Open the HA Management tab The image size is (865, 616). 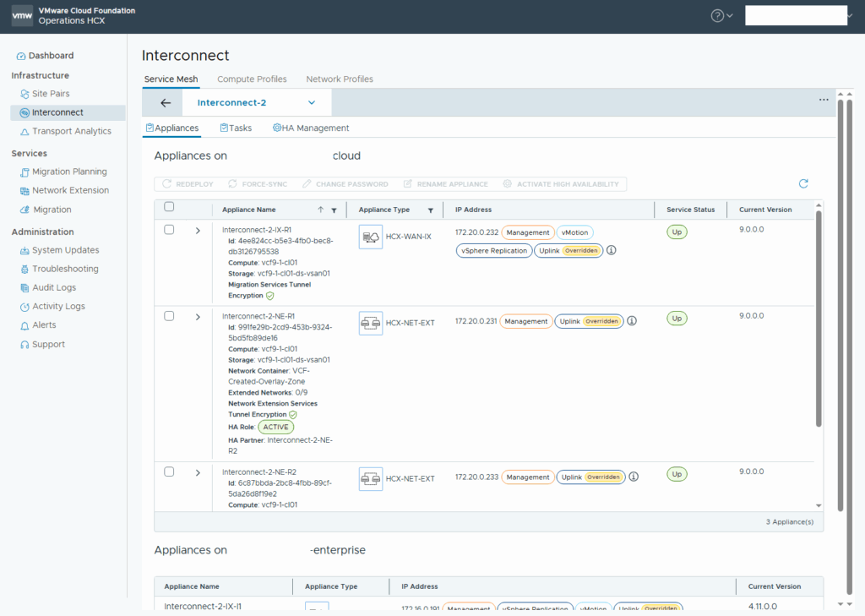coord(311,128)
